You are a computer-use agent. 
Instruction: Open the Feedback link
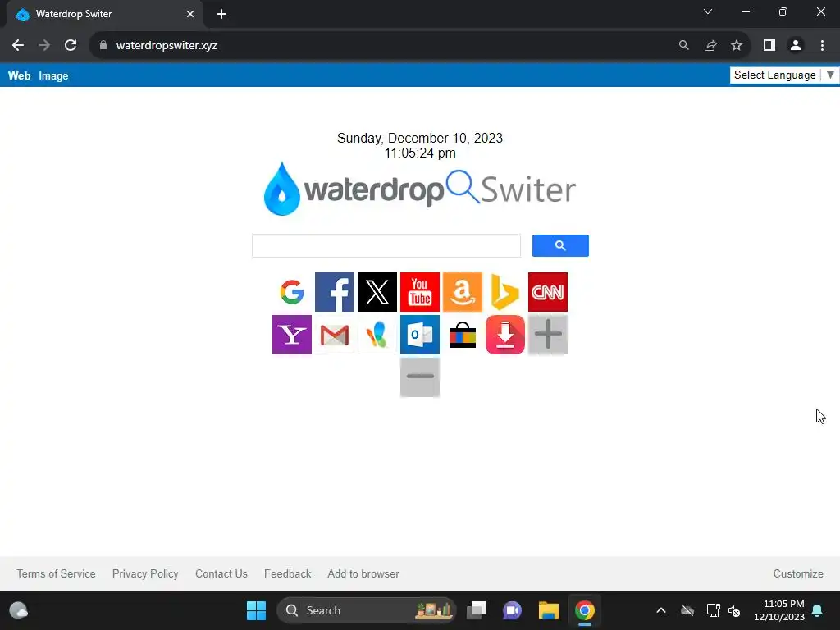pos(288,573)
